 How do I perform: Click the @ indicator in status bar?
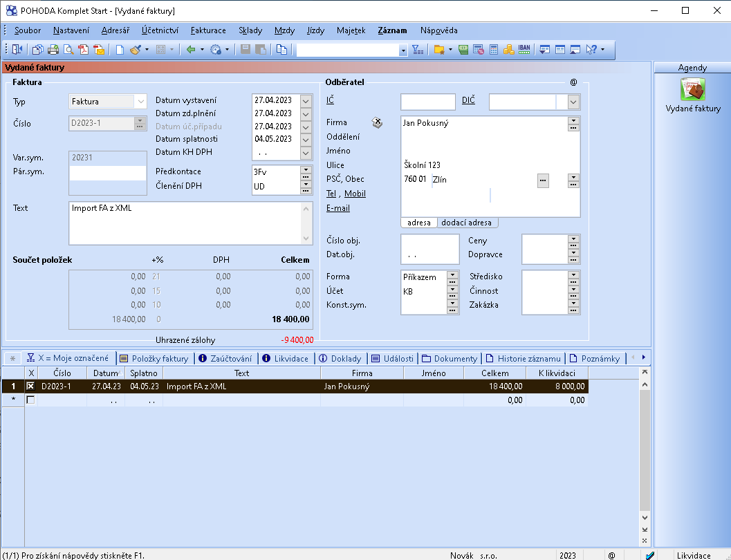pos(611,555)
